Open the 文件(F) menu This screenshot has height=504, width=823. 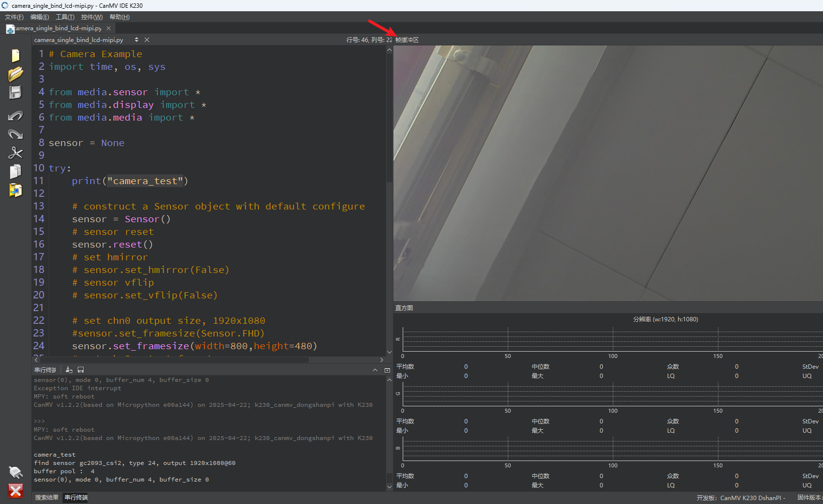(14, 17)
